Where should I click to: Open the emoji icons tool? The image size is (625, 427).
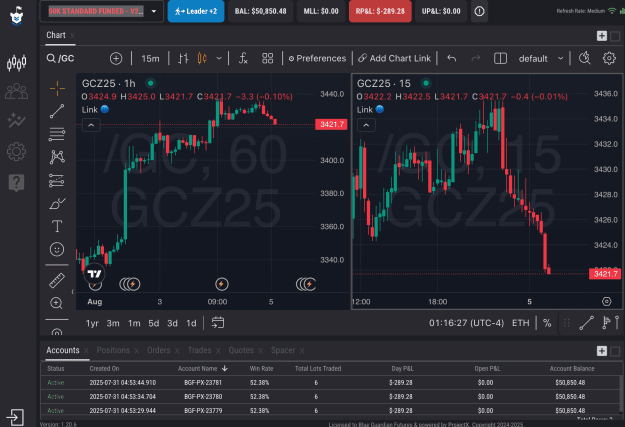coord(57,249)
